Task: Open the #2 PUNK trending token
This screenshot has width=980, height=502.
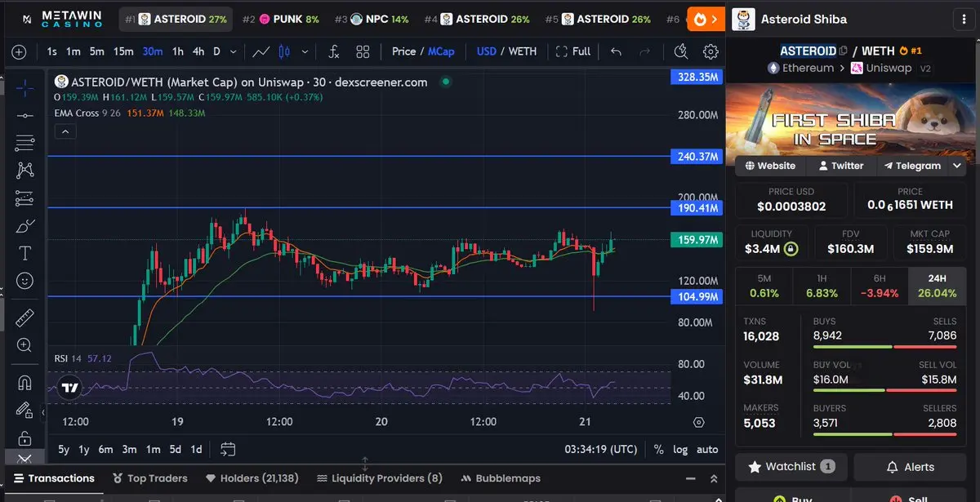Action: coord(281,19)
